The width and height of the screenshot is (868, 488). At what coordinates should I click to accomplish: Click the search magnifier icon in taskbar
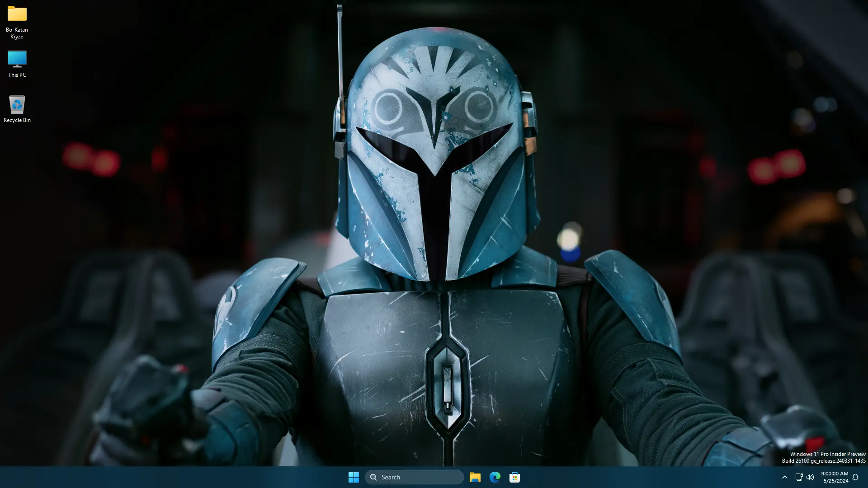(x=373, y=477)
